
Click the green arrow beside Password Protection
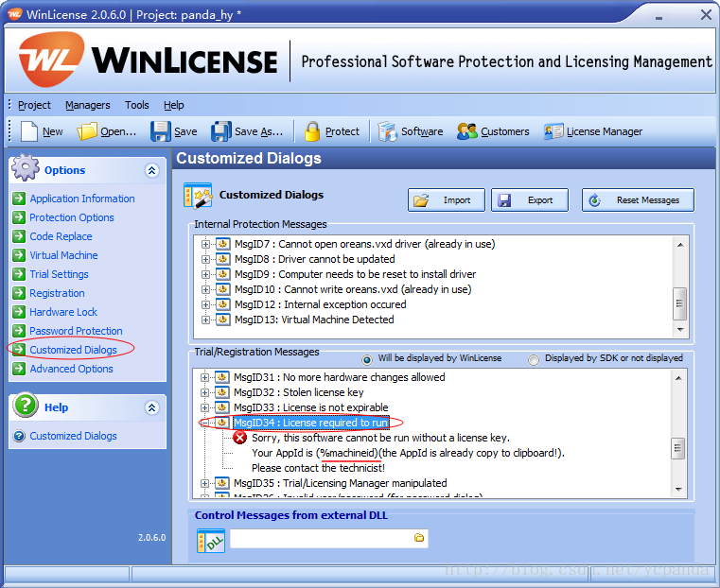pos(19,331)
